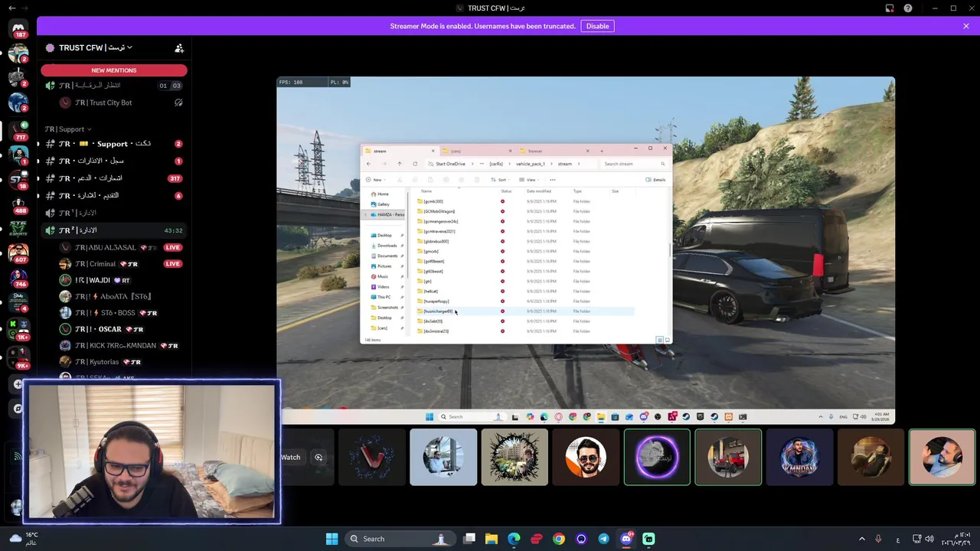Open Discord Help question mark icon
This screenshot has width=980, height=551.
[908, 8]
